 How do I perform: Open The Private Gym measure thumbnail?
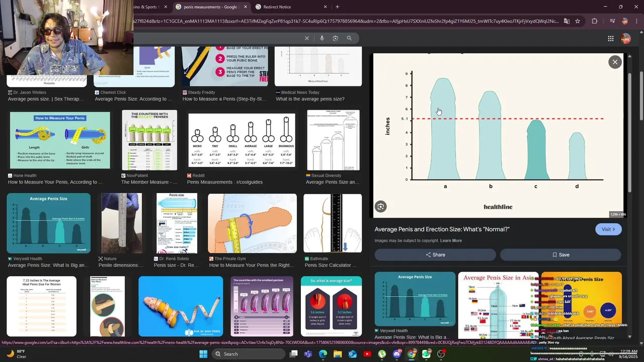coord(252,223)
